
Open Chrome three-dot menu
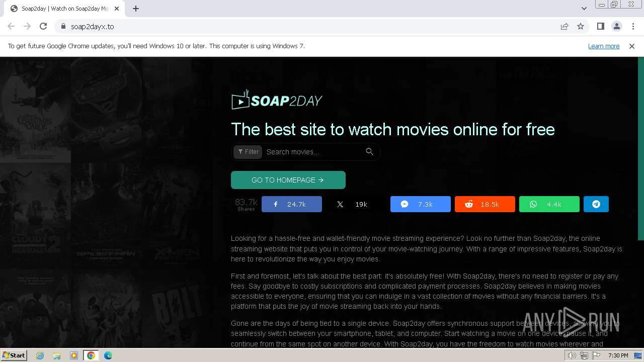coord(633,26)
